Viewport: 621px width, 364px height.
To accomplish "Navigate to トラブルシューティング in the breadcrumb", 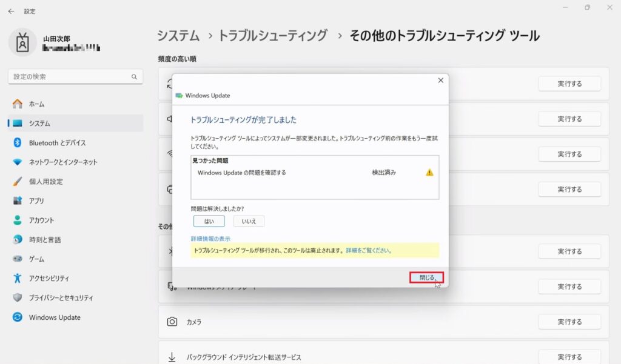I will [x=273, y=36].
